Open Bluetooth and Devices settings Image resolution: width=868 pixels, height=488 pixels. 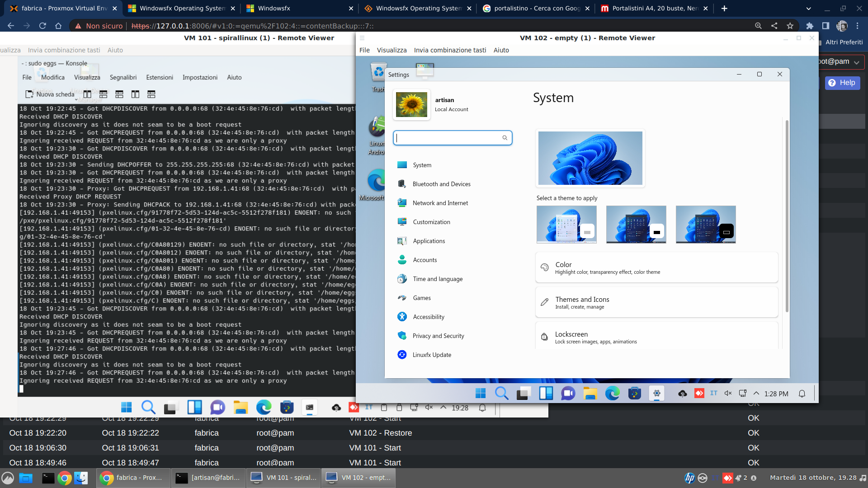click(442, 183)
